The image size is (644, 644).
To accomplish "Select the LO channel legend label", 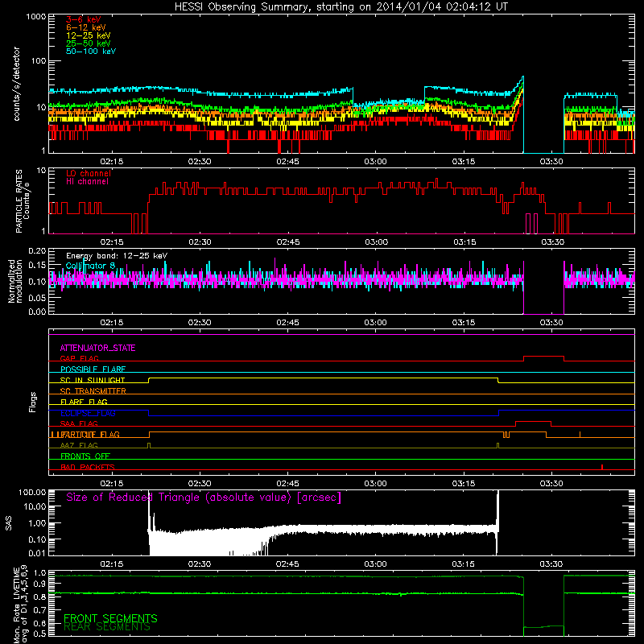I will (x=89, y=173).
